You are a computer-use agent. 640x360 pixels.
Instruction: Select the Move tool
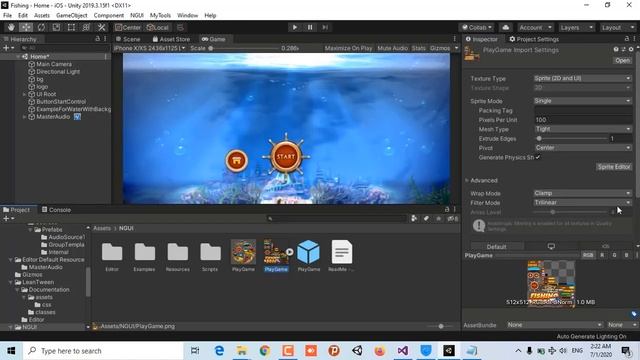click(26, 27)
